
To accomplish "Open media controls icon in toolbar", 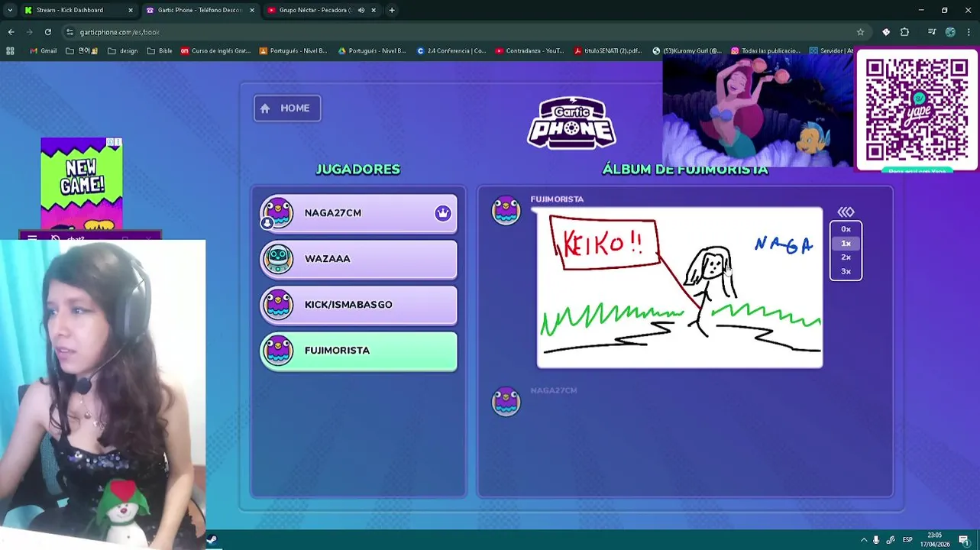I will point(932,32).
